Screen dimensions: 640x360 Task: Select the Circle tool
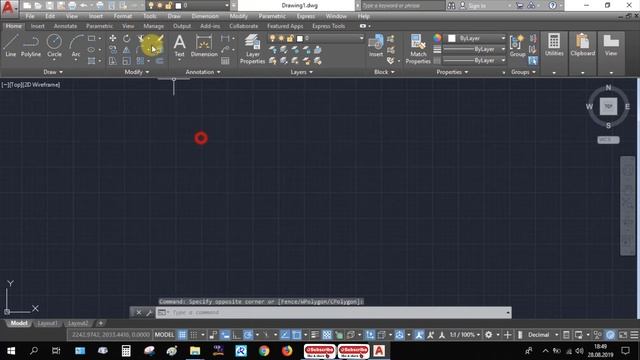click(x=54, y=45)
